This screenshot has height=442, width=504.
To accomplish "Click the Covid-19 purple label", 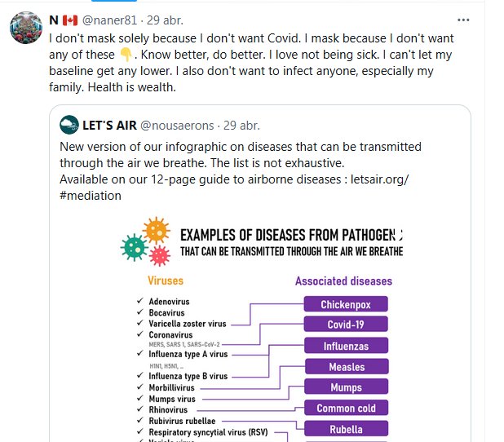I will tap(346, 325).
